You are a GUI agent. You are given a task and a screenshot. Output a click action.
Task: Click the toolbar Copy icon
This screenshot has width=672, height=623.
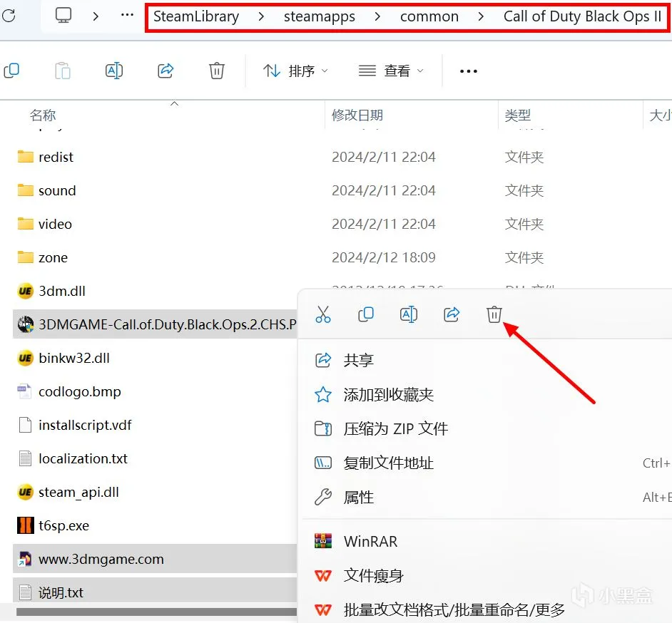11,71
